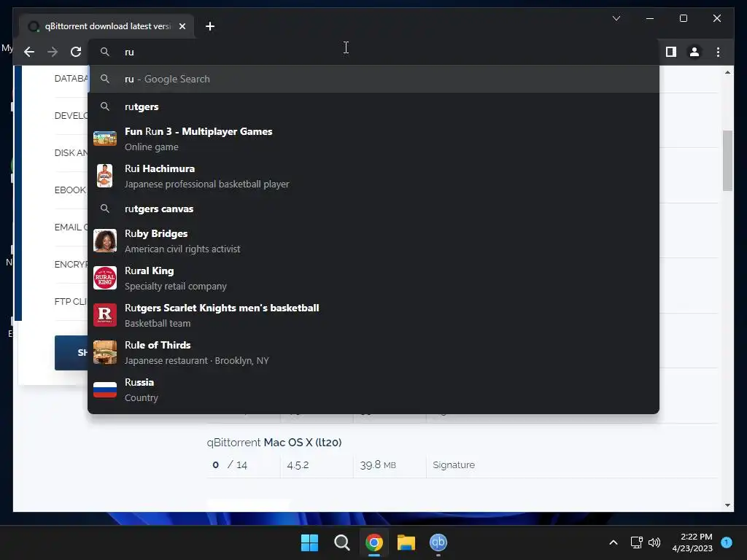This screenshot has height=560, width=747.
Task: Reload the page with the refresh icon
Action: [x=76, y=52]
